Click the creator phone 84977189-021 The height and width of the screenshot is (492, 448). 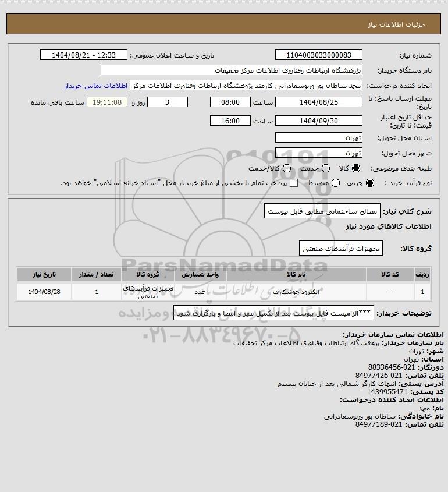378,424
